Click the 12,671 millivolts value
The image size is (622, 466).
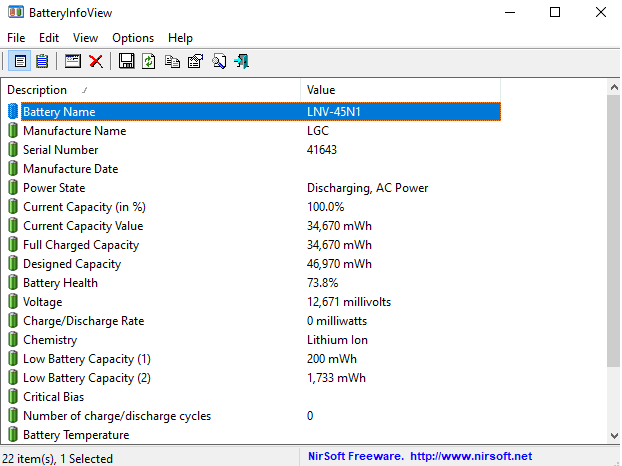tap(349, 302)
